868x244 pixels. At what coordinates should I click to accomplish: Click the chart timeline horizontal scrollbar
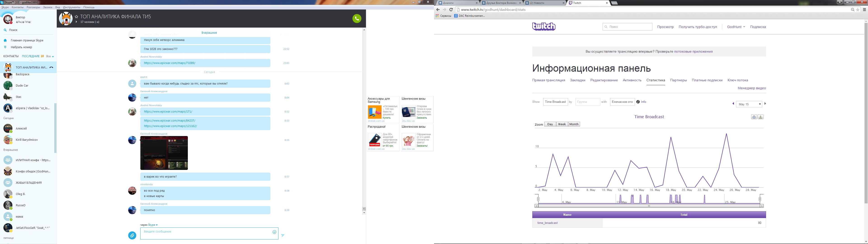(649, 206)
